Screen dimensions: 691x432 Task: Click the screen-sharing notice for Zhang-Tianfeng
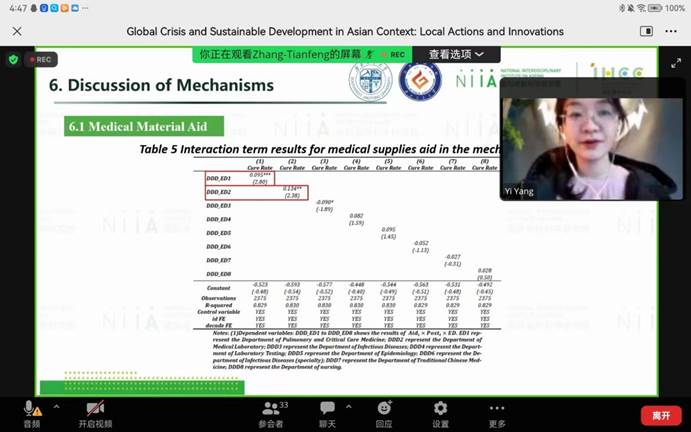(281, 54)
